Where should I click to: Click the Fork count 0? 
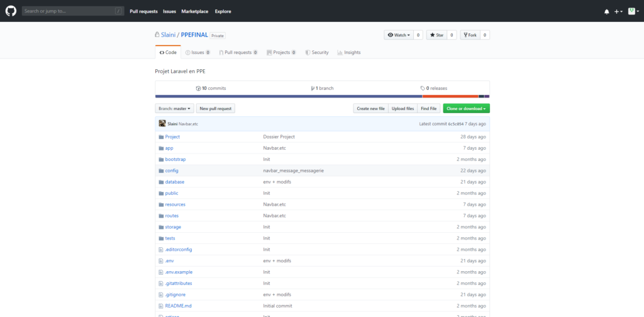point(485,35)
